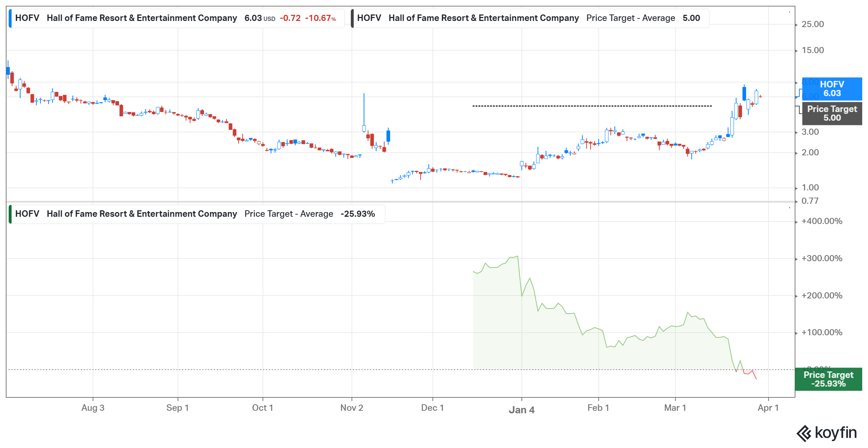Click the 2.00 price axis label
The width and height of the screenshot is (868, 448).
click(810, 152)
